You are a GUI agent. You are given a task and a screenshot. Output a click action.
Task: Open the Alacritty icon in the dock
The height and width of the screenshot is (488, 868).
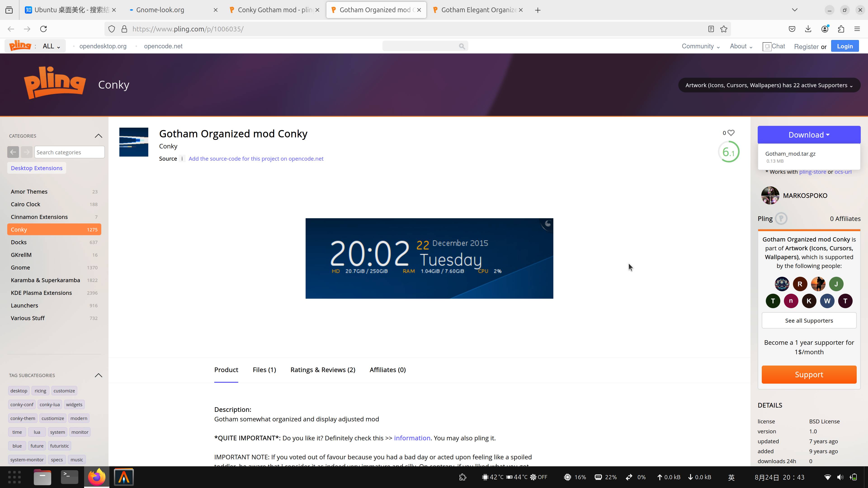coord(124,477)
